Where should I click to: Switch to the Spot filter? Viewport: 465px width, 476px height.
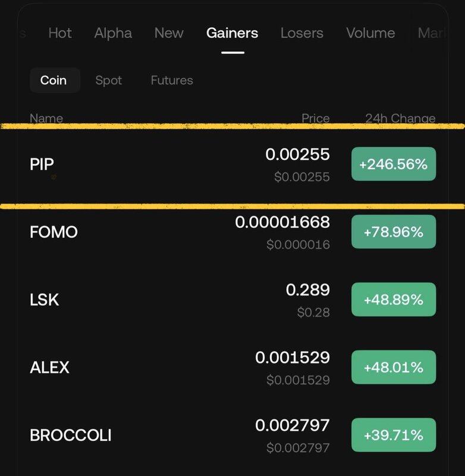coord(109,80)
